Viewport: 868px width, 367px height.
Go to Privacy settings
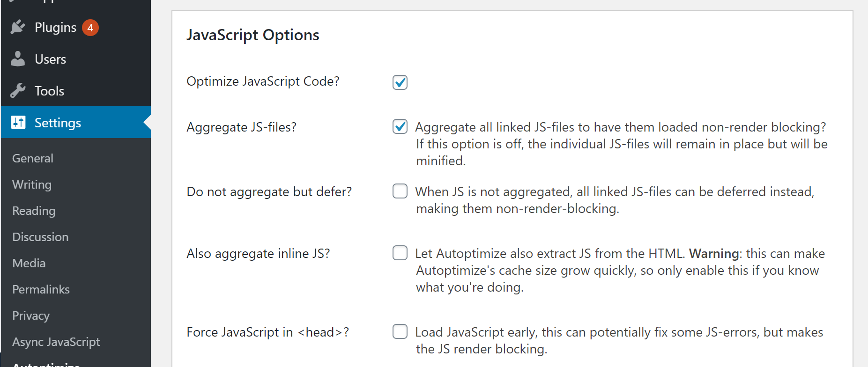tap(31, 316)
